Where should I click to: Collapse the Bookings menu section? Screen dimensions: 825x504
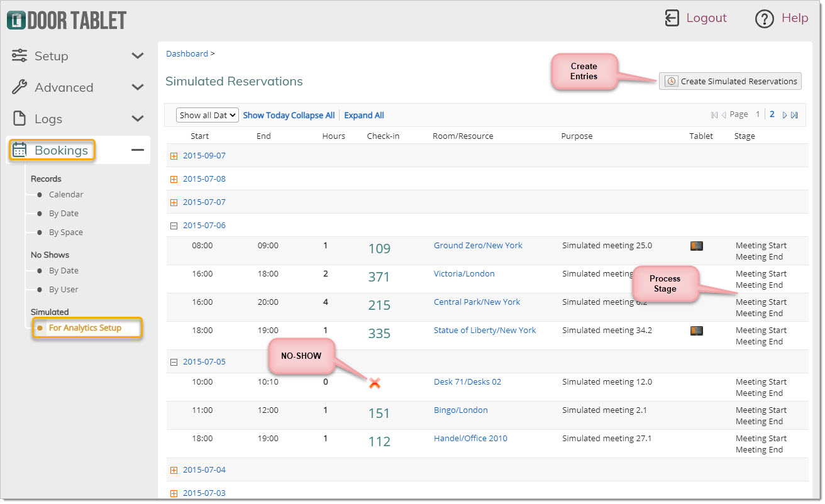(x=137, y=150)
